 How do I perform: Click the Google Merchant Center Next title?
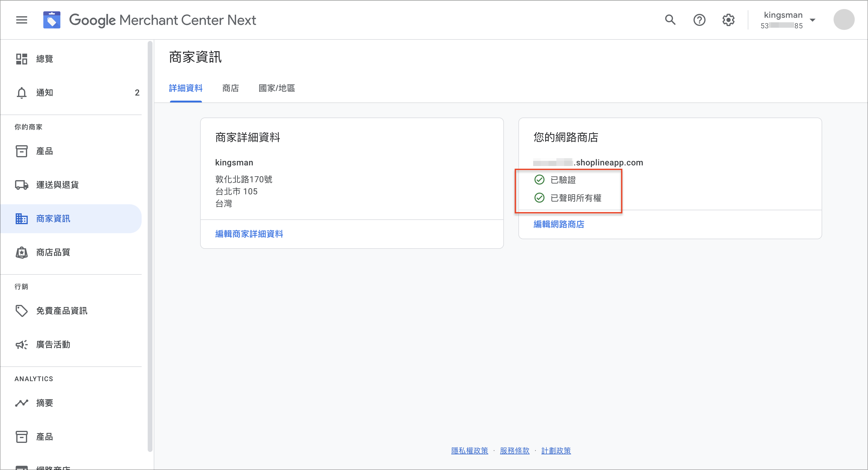[x=162, y=20]
